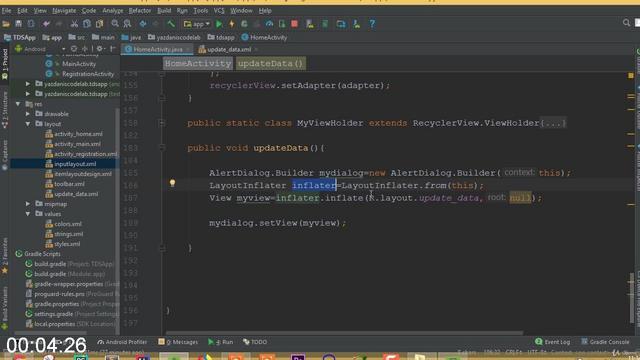
Task: Click the Make Project hammer icon
Action: tap(171, 24)
